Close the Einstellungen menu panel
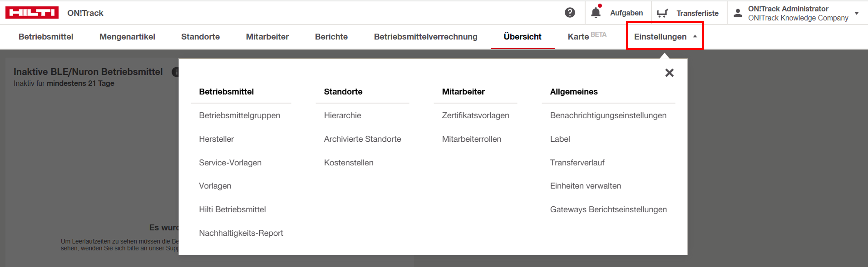Screen dimensions: 868x267 669,73
